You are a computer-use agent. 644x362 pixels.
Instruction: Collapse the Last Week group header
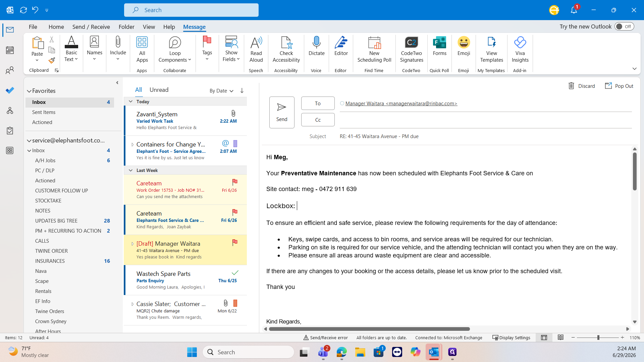[x=131, y=170]
